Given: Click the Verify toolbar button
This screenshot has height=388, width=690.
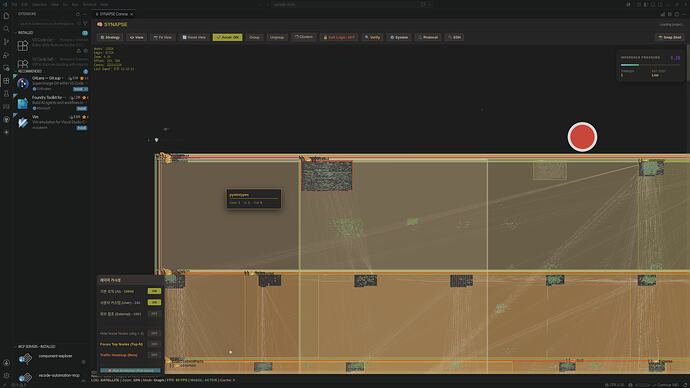Looking at the screenshot, I should (372, 37).
